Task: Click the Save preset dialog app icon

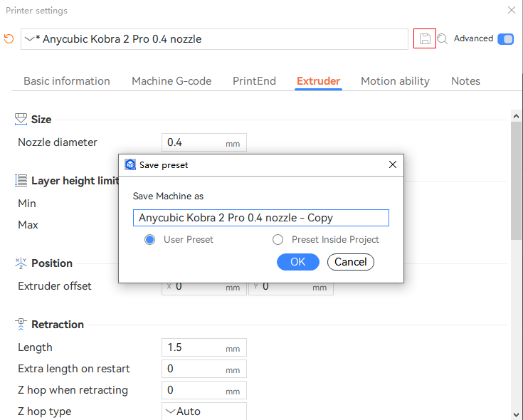Action: [130, 164]
